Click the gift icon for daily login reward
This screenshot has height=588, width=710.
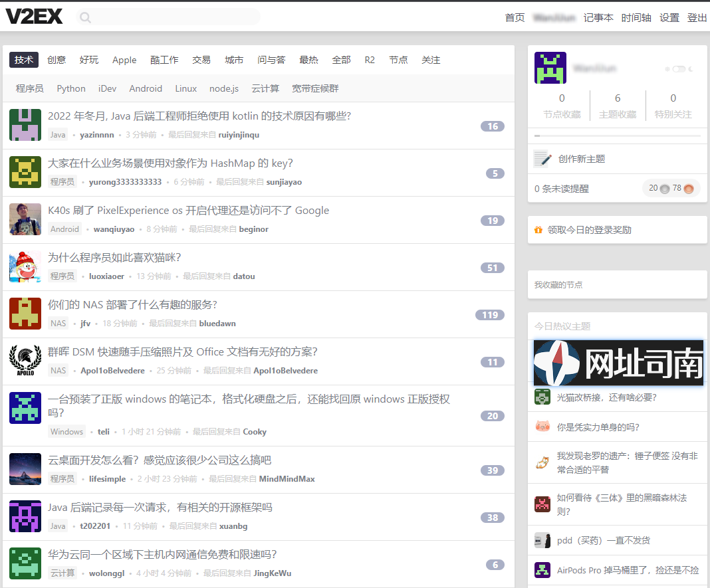538,230
